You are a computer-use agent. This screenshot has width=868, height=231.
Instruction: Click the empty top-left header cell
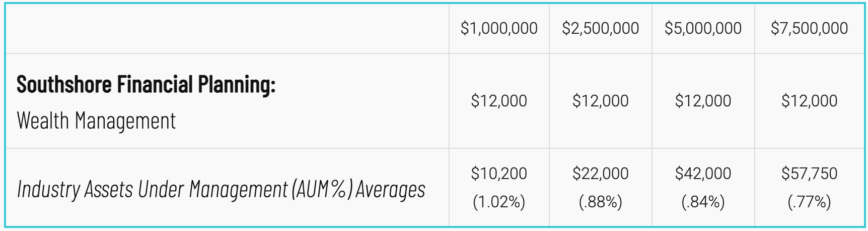pos(227,28)
